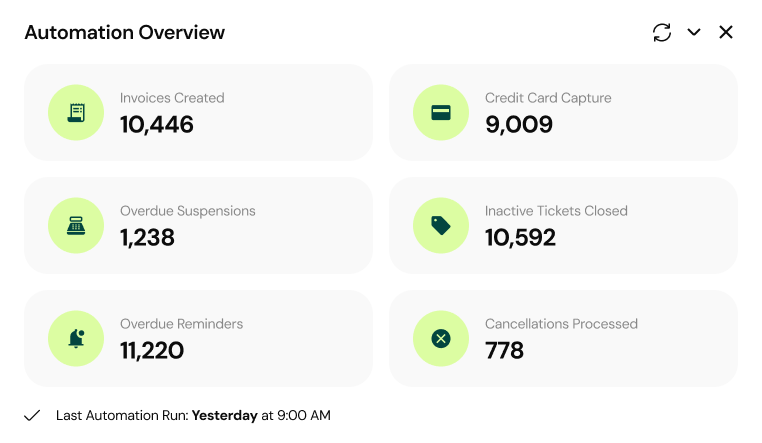Close the Automation Overview panel
Image resolution: width=762 pixels, height=443 pixels.
click(726, 32)
